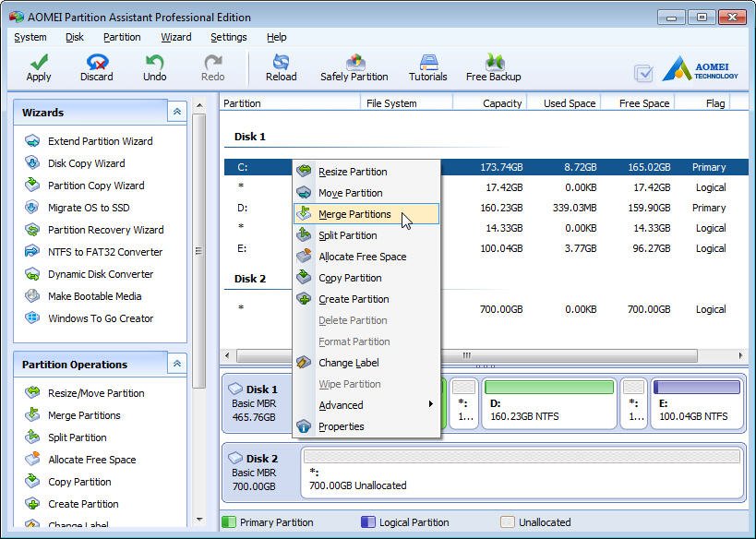Screen dimensions: 756x539
Task: Collapse the Wizards panel
Action: point(177,112)
